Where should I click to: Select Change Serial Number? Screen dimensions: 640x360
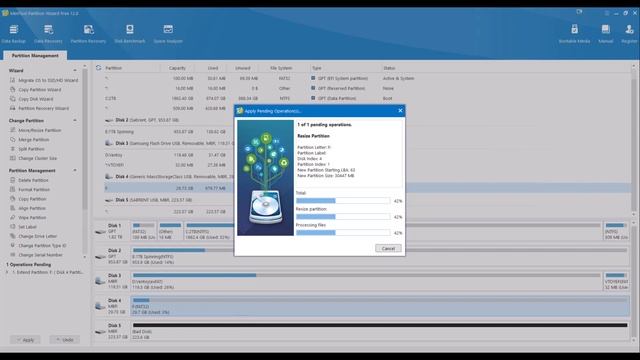click(36, 255)
